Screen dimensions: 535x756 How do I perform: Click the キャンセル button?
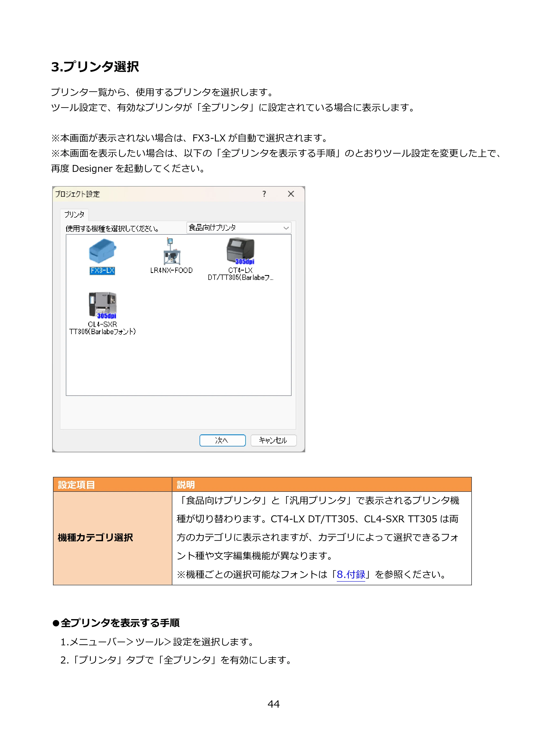tap(273, 441)
